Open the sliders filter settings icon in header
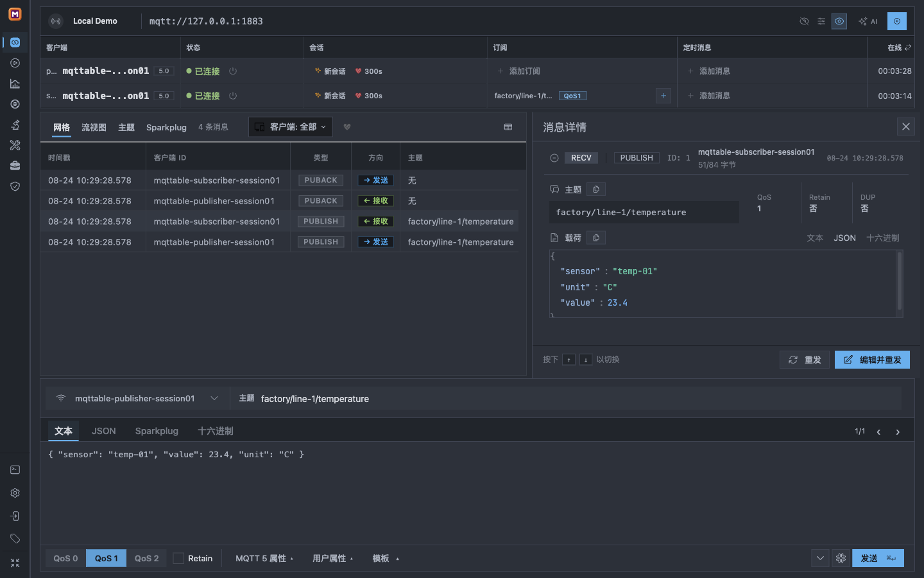Screen dimensions: 924x578 pyautogui.click(x=821, y=21)
